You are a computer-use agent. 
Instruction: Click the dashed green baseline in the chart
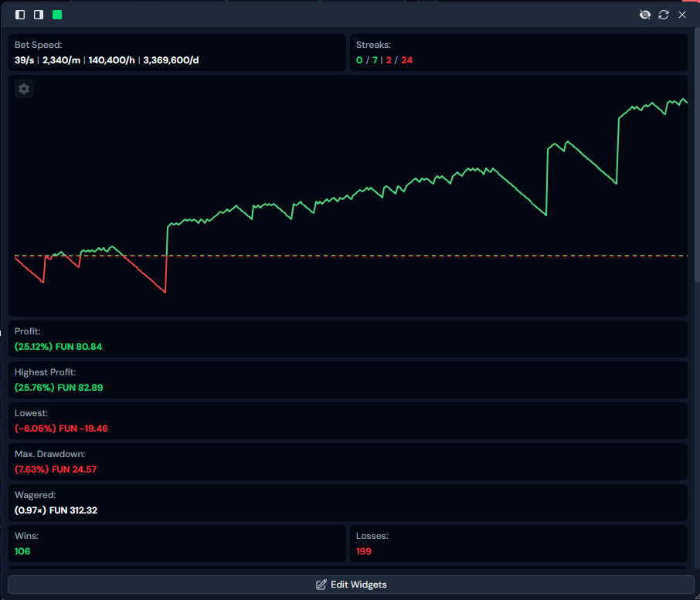pos(386,256)
